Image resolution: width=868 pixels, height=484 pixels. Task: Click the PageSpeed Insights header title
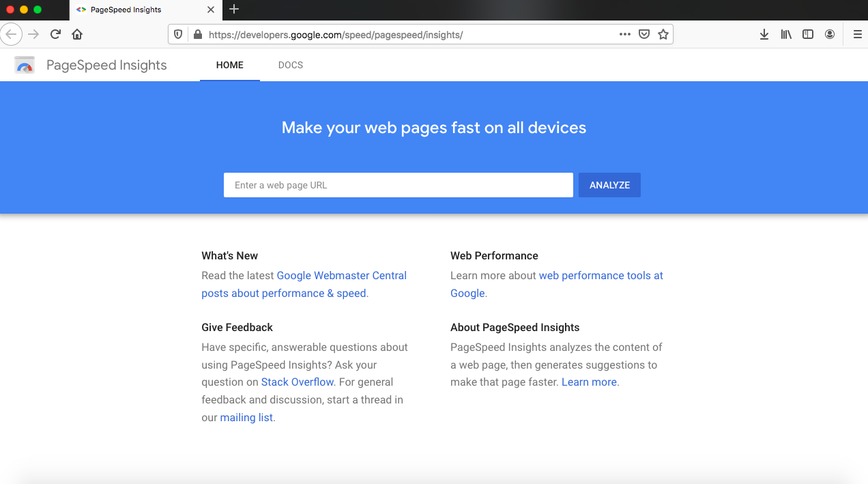point(106,65)
